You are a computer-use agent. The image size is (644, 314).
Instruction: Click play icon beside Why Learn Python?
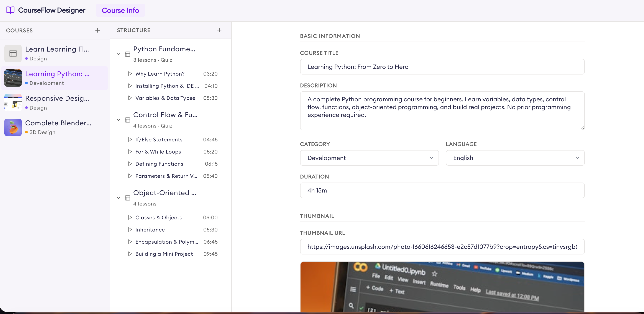(130, 74)
